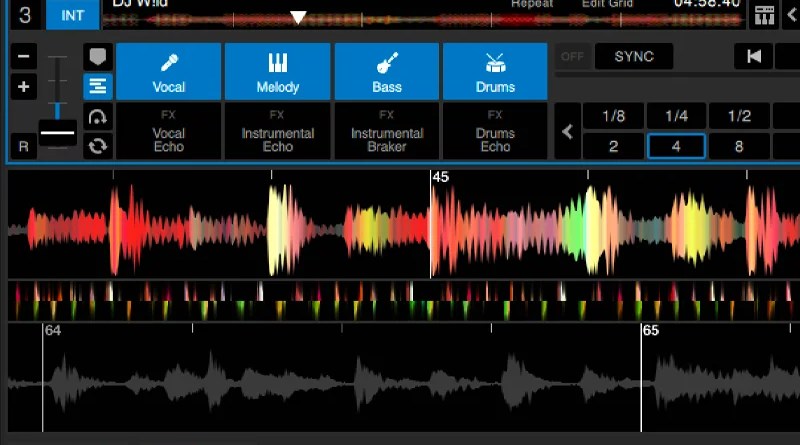This screenshot has width=800, height=445.
Task: Click the INT mode button
Action: [x=72, y=15]
